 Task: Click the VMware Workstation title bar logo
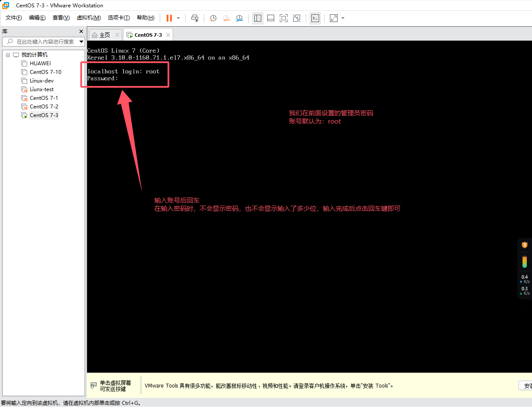[6, 5]
